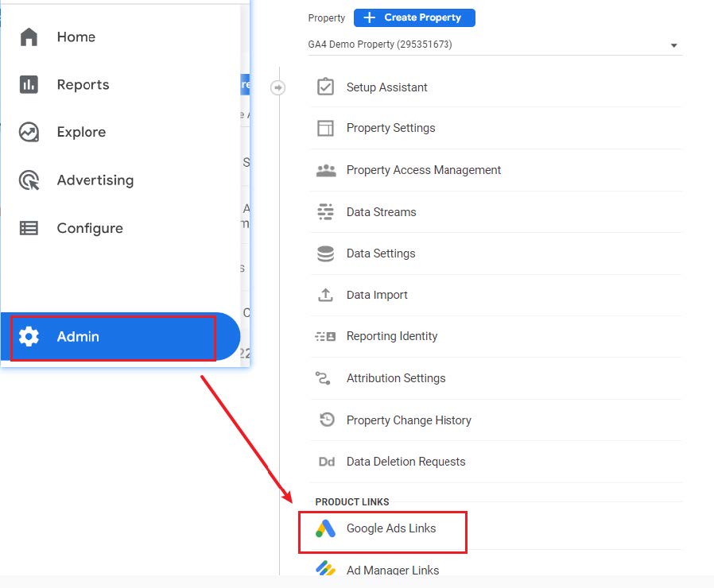Click the Attribution Settings path icon
The width and height of the screenshot is (714, 588).
coord(324,378)
